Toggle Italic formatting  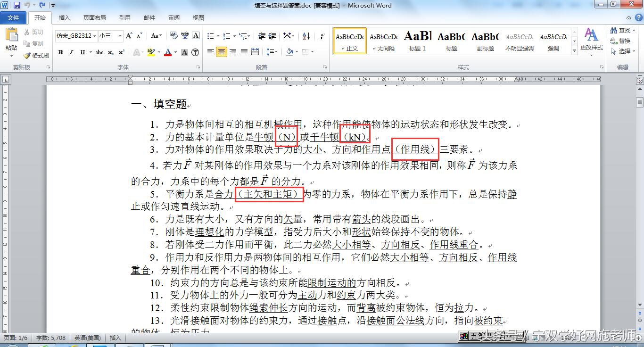(x=71, y=52)
